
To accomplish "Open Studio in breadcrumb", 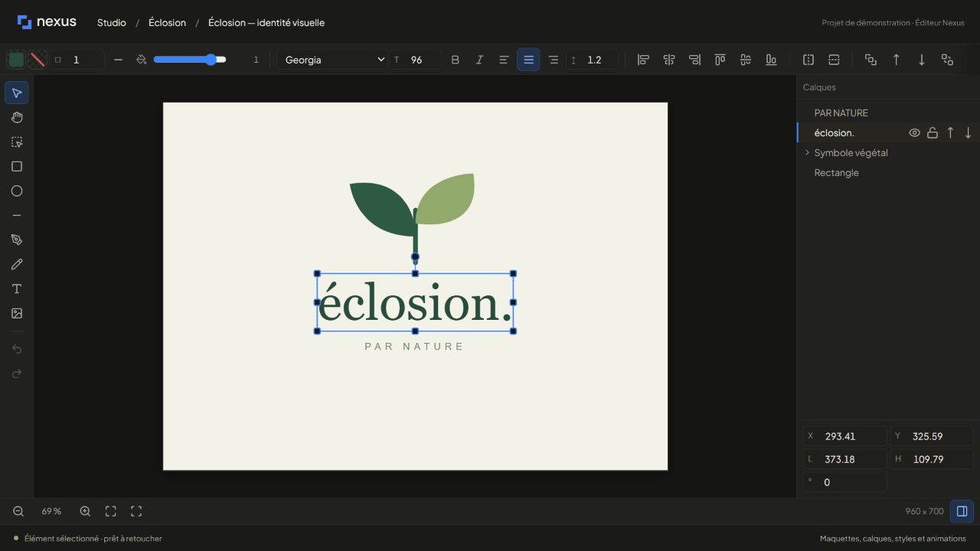I will tap(112, 23).
